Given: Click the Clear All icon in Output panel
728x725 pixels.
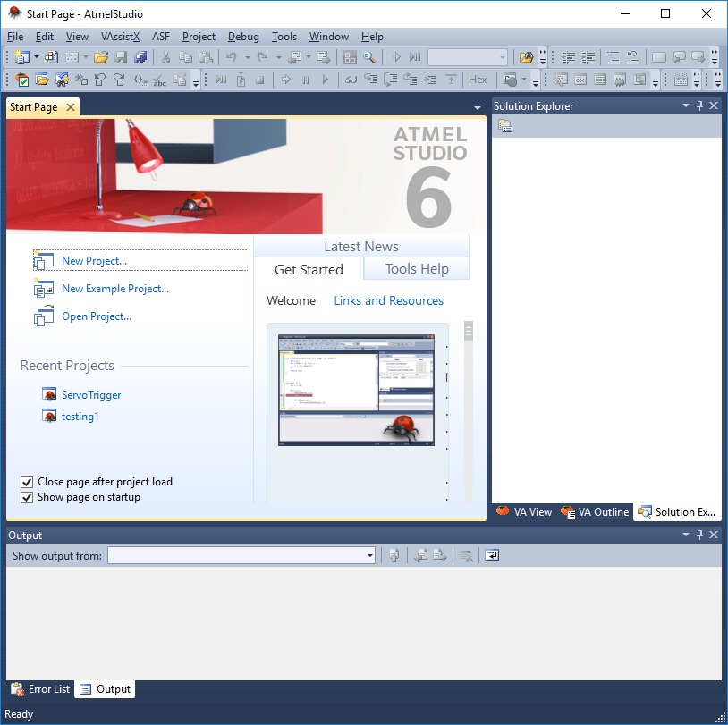Looking at the screenshot, I should click(x=466, y=555).
